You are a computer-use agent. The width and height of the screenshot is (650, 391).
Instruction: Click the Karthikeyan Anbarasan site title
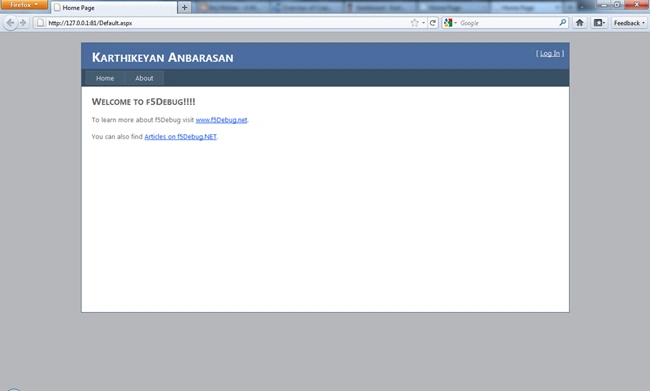click(x=162, y=57)
